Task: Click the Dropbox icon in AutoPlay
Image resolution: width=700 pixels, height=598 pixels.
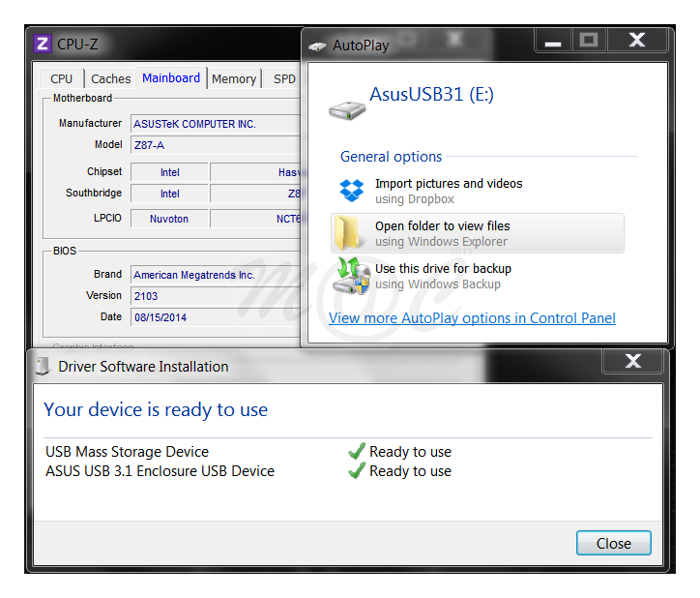Action: [x=351, y=191]
